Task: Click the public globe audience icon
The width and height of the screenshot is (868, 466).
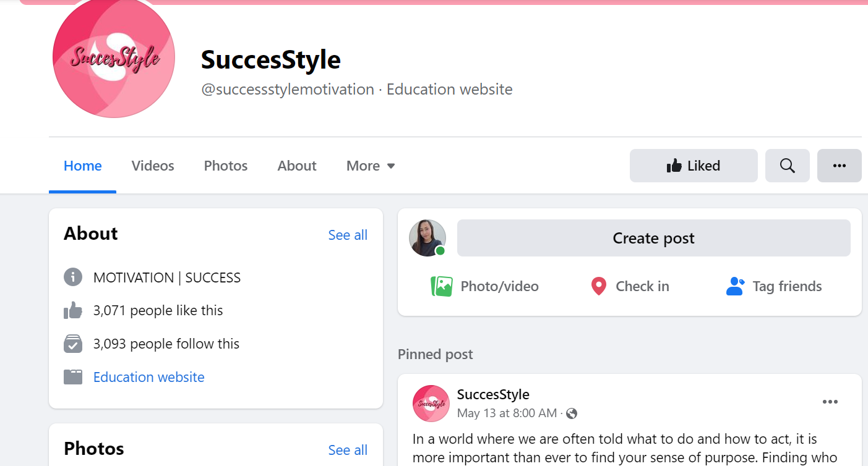Action: [x=572, y=413]
